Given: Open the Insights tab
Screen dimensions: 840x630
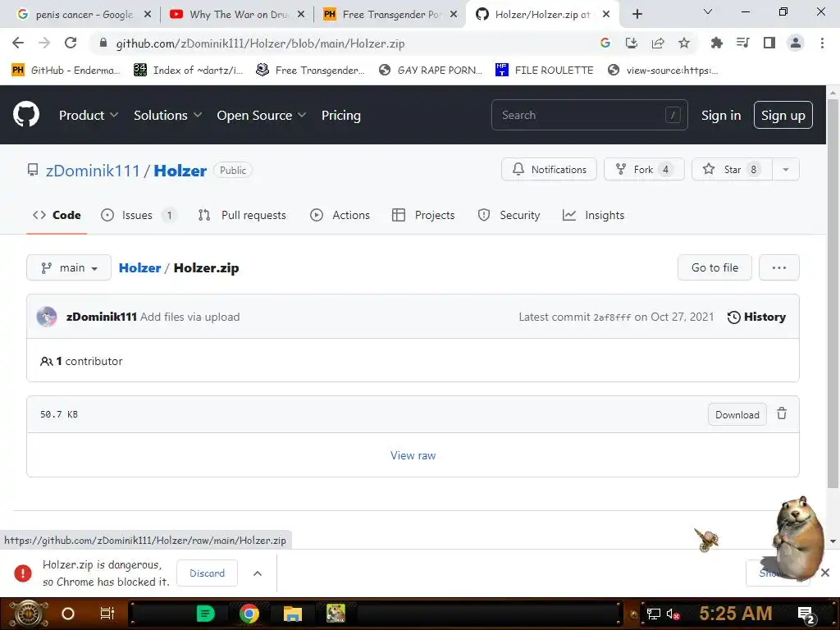Looking at the screenshot, I should [x=594, y=215].
